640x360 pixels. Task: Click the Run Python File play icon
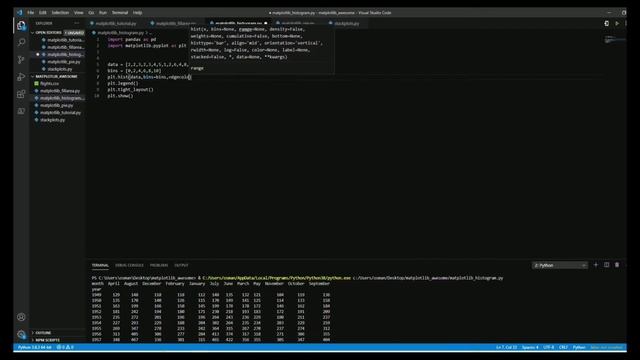pyautogui.click(x=617, y=23)
